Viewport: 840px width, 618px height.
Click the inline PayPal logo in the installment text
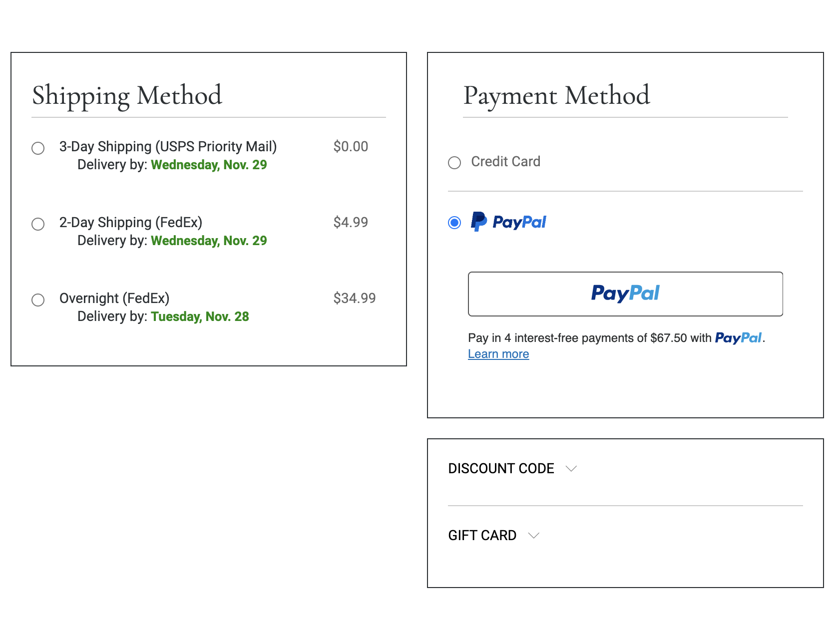(x=738, y=338)
